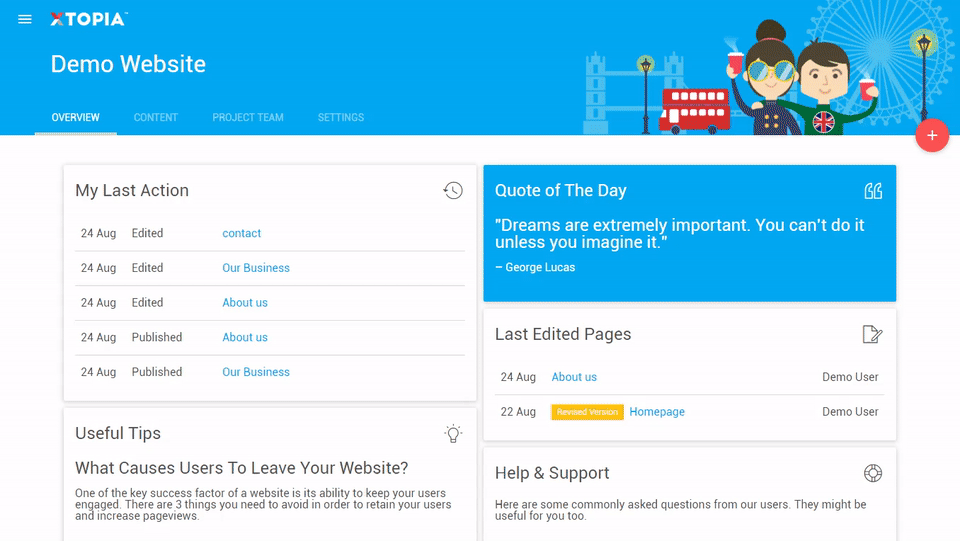Click the edit page icon in Last Edited Pages

[x=872, y=334]
